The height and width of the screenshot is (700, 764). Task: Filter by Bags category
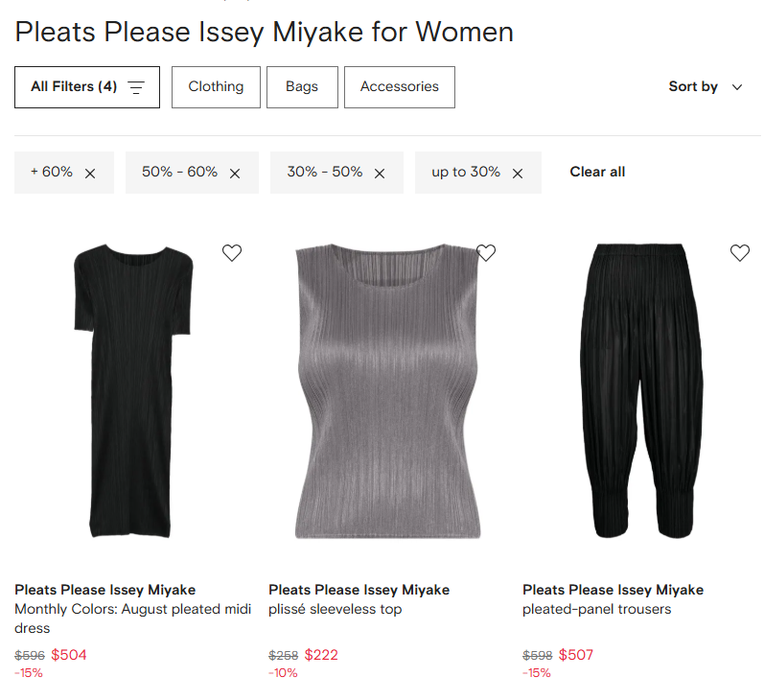301,87
